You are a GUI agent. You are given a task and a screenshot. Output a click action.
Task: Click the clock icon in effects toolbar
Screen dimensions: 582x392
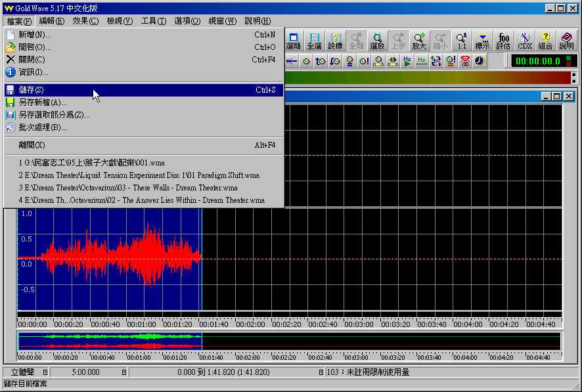click(x=480, y=61)
